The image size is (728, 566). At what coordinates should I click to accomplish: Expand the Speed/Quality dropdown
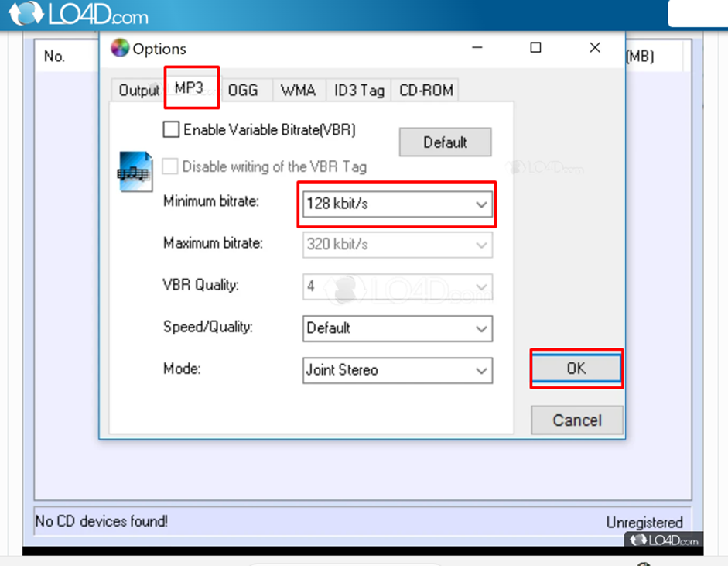click(397, 328)
